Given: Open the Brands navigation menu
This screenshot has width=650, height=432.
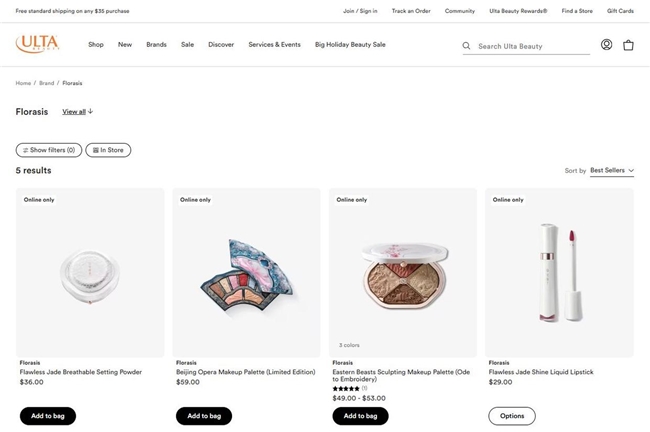Looking at the screenshot, I should point(156,45).
